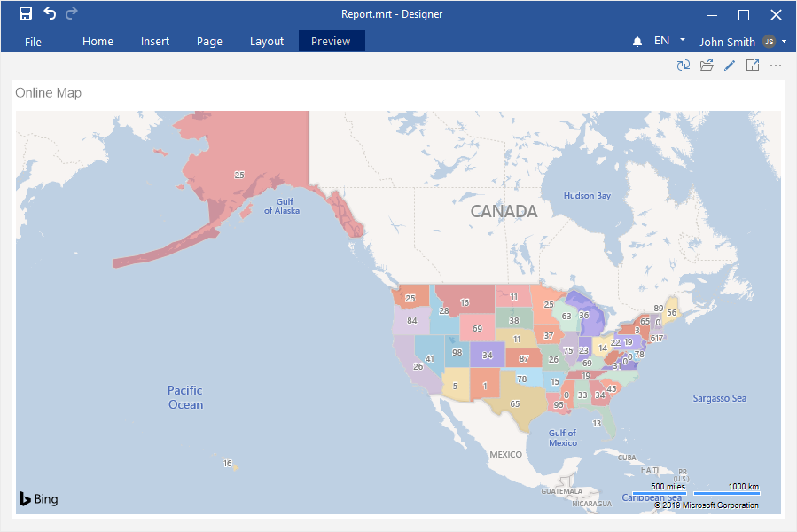
Task: Open the Page tab
Action: tap(209, 42)
